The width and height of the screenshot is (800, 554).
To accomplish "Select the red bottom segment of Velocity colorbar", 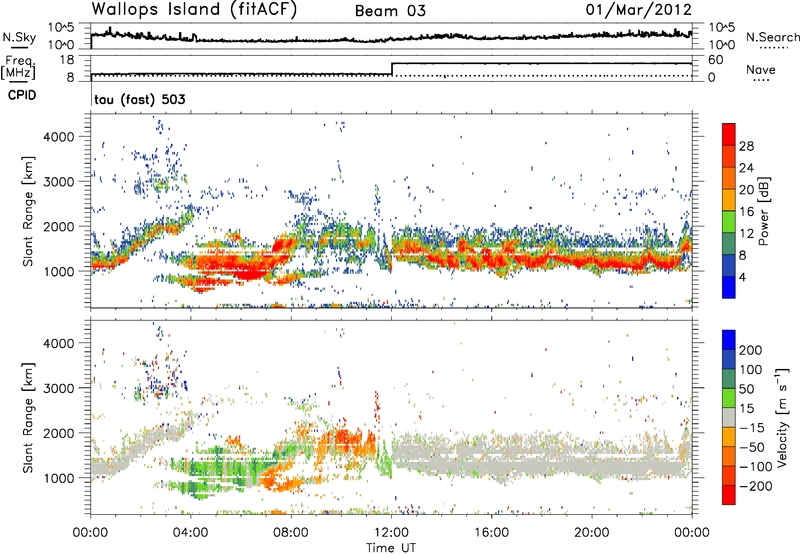I will coord(729,495).
